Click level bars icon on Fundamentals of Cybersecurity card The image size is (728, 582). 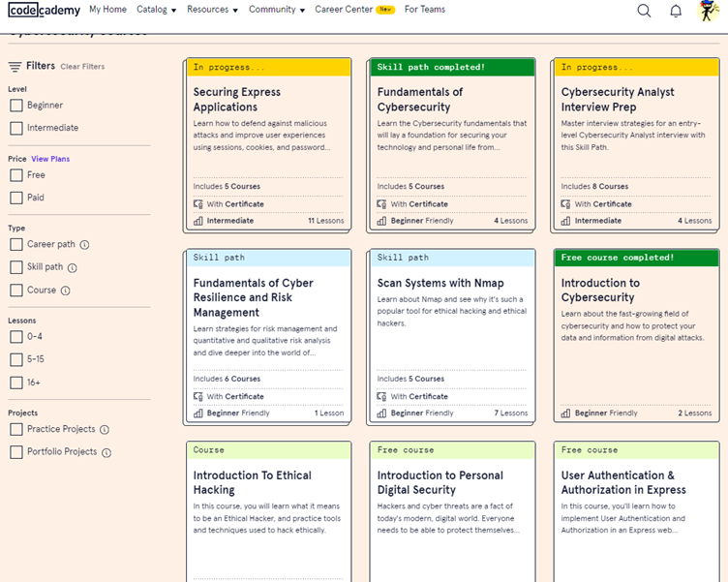pos(381,221)
